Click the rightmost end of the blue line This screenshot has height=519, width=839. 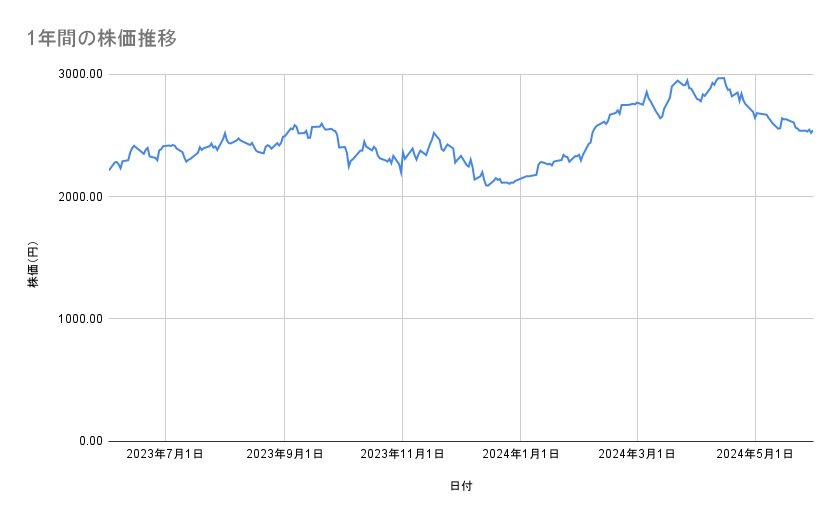(812, 130)
